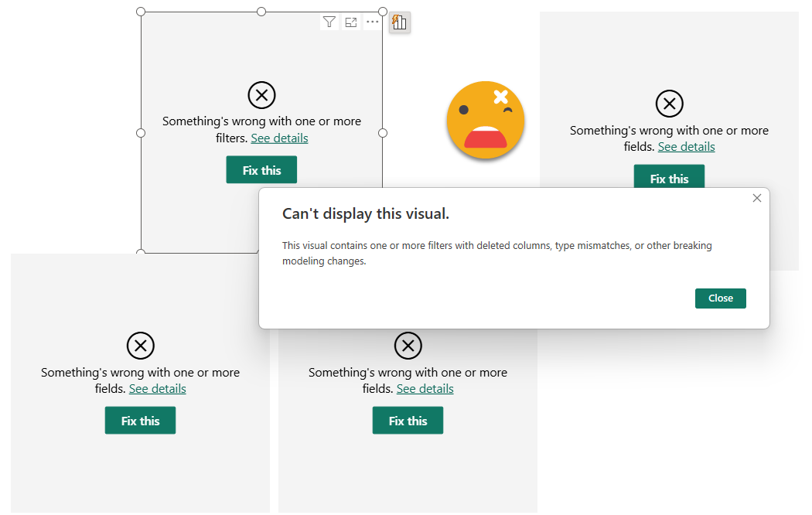The height and width of the screenshot is (515, 812).
Task: Click Fix this in the bottom-middle visual
Action: pos(408,421)
